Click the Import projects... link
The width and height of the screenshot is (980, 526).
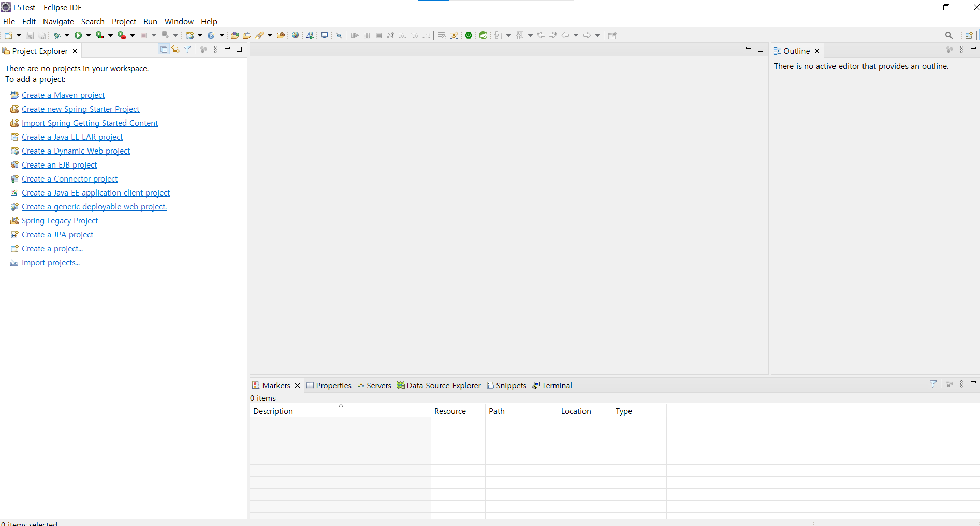click(51, 263)
